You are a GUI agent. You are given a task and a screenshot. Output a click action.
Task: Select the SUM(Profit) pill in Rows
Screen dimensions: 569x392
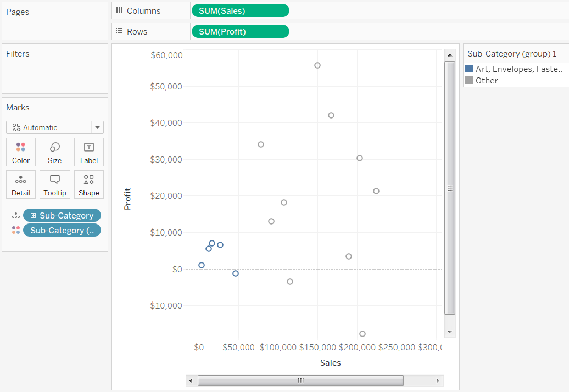click(240, 31)
